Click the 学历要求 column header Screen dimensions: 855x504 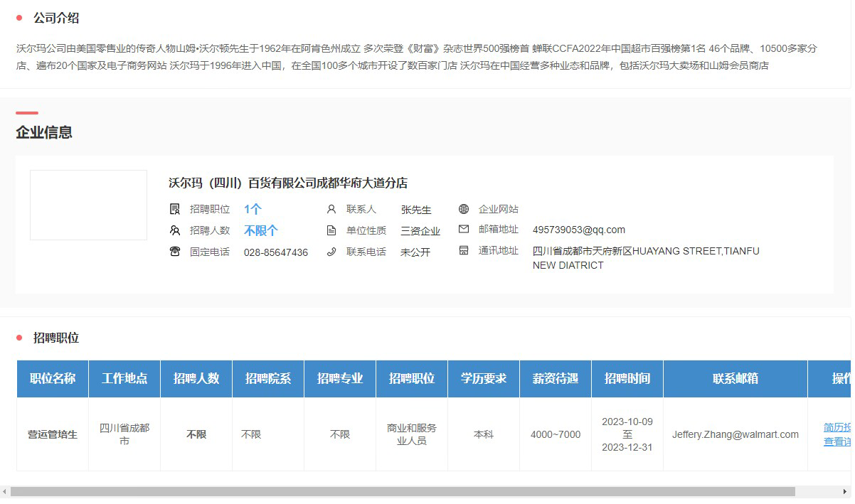coord(484,379)
